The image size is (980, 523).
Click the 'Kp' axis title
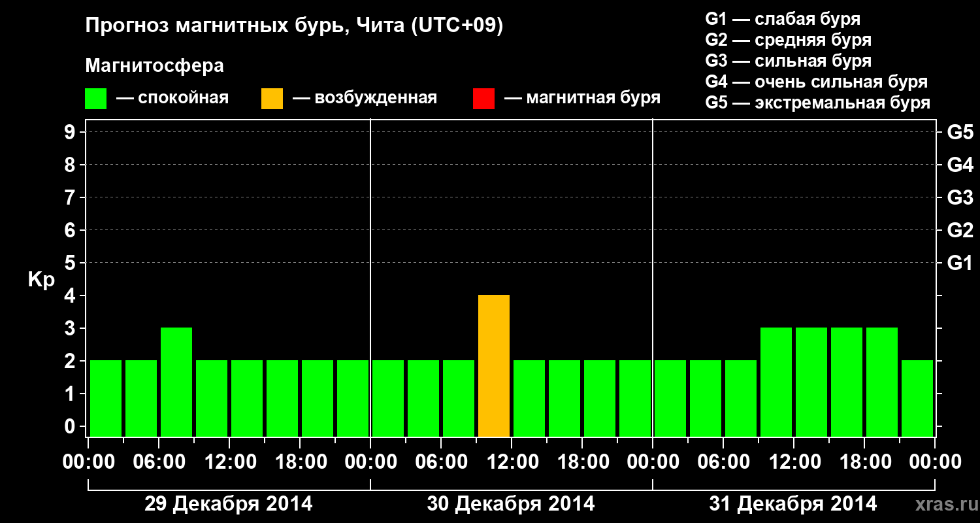click(x=41, y=280)
